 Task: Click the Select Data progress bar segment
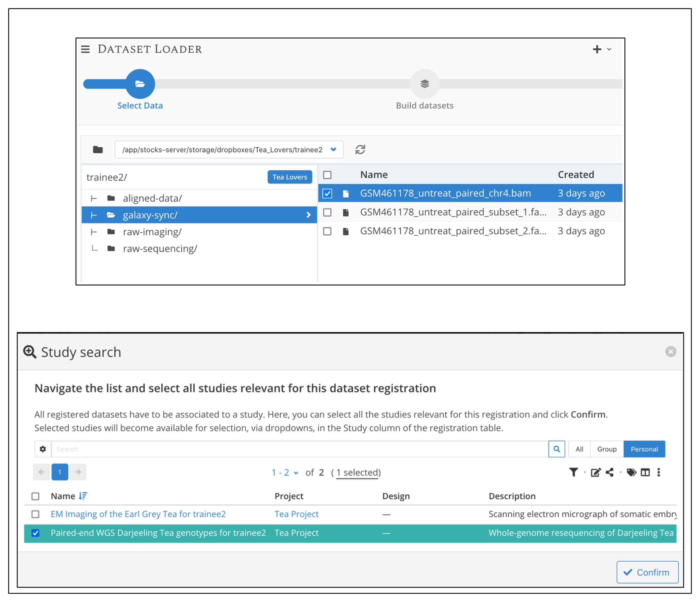coord(105,84)
